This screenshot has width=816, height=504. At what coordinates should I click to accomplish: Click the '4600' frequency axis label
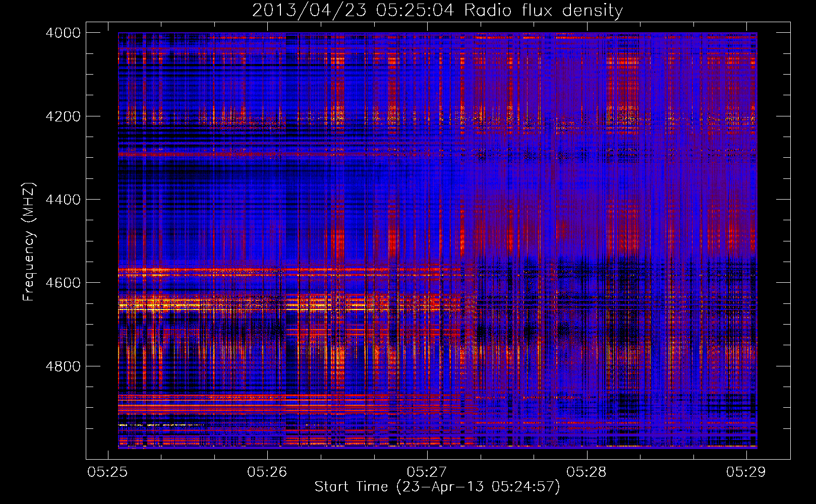(63, 283)
